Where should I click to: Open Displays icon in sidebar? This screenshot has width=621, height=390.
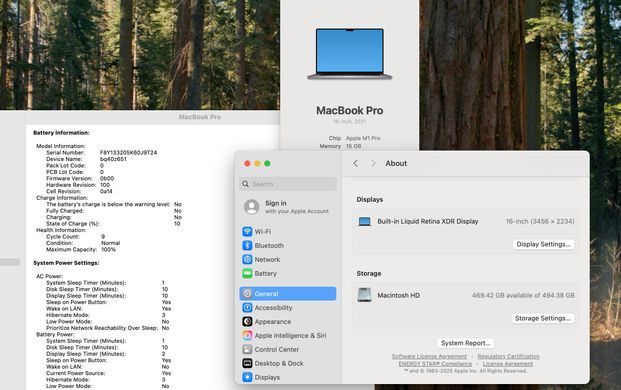(247, 377)
